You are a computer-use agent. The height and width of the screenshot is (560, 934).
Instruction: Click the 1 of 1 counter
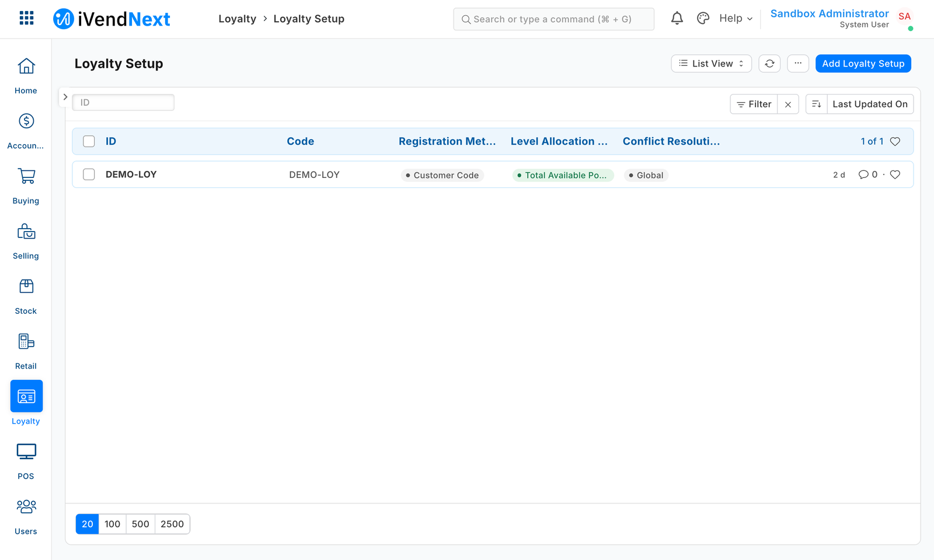[x=872, y=141]
